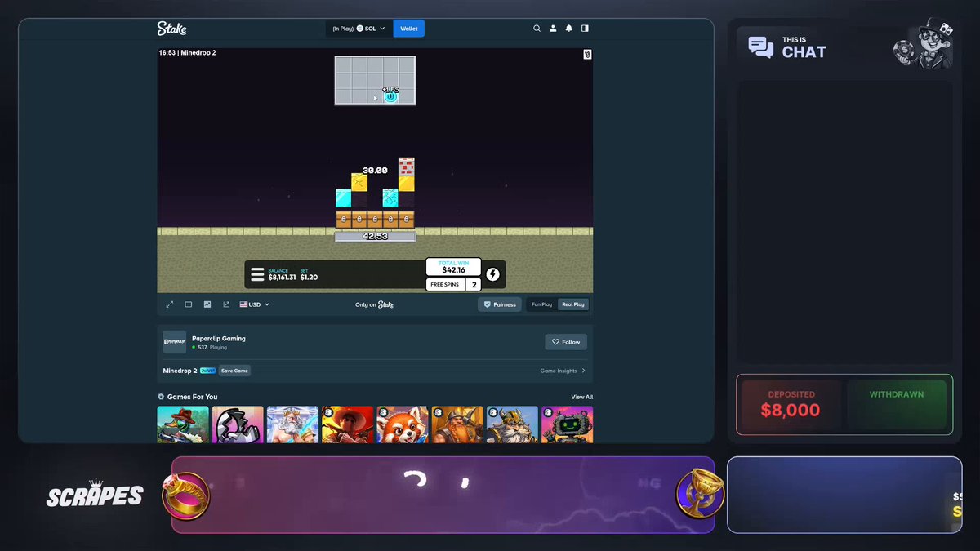Open the site search icon
Viewport: 980px width, 551px height.
tap(537, 29)
